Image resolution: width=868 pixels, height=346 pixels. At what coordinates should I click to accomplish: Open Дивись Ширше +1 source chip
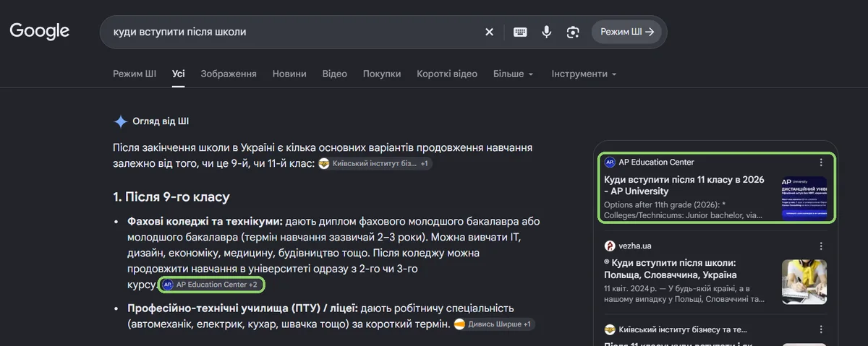[494, 324]
